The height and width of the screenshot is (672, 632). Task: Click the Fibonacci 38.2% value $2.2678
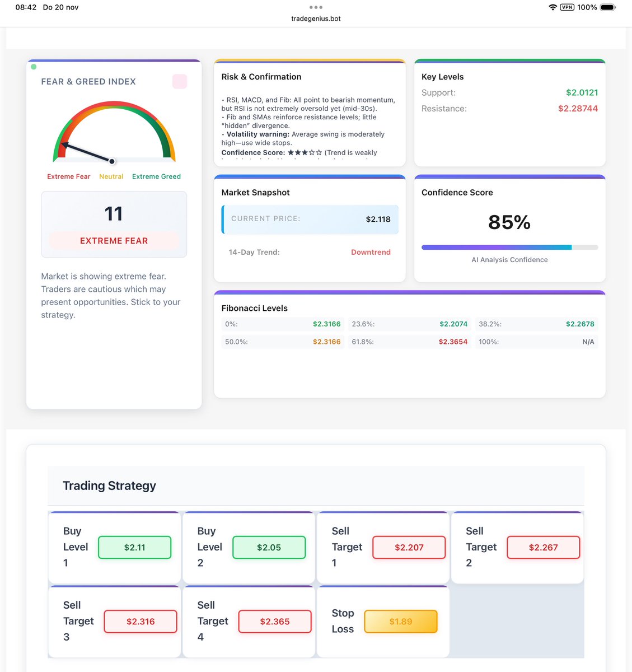pos(580,324)
